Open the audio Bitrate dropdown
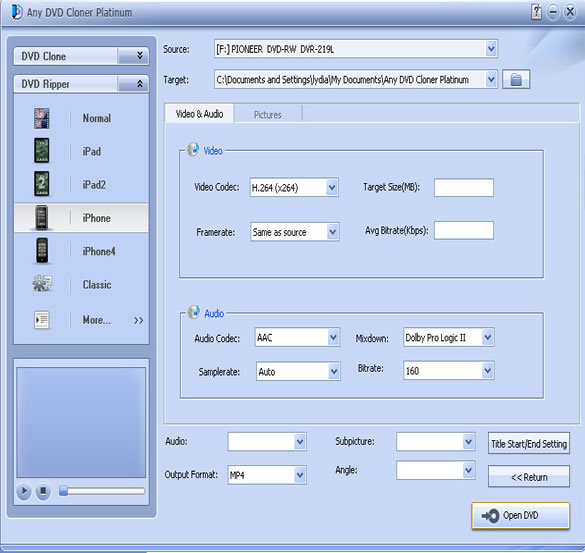 coord(488,371)
